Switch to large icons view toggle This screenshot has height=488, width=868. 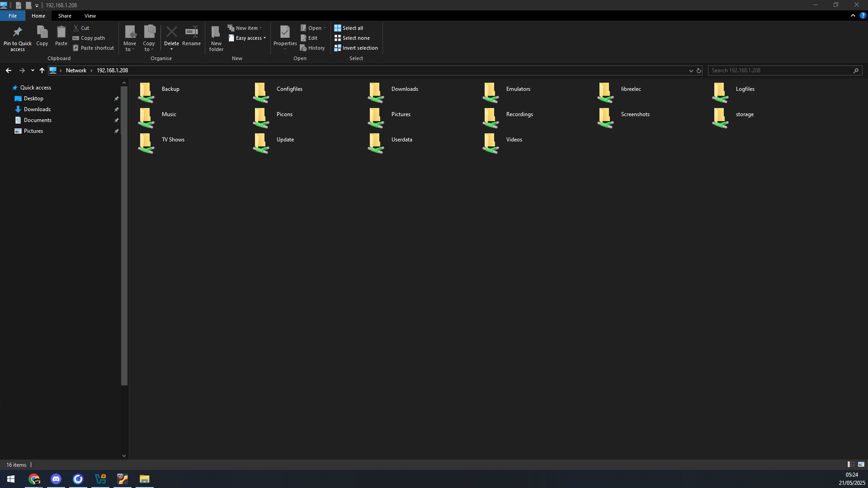click(861, 465)
